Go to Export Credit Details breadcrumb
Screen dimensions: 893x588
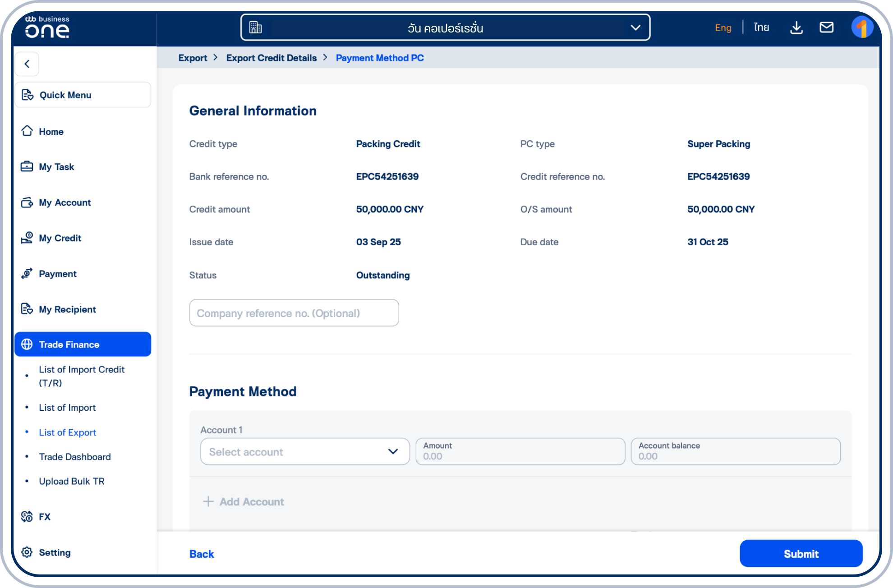pos(272,58)
